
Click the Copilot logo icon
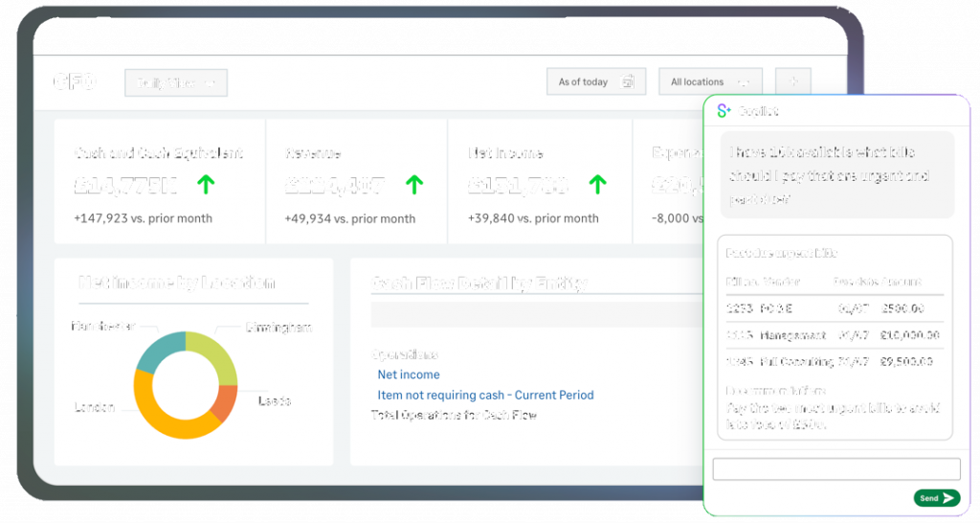coord(724,111)
